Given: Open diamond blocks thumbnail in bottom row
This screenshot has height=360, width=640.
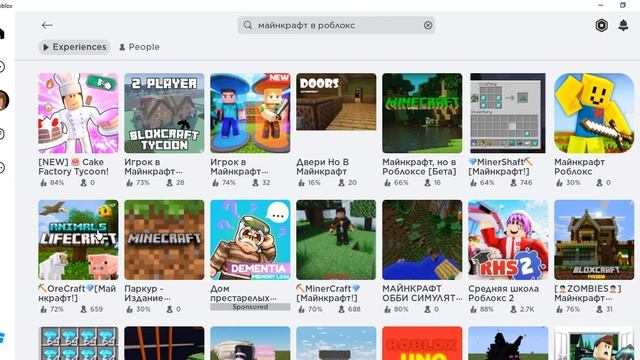Looking at the screenshot, I should 78,343.
